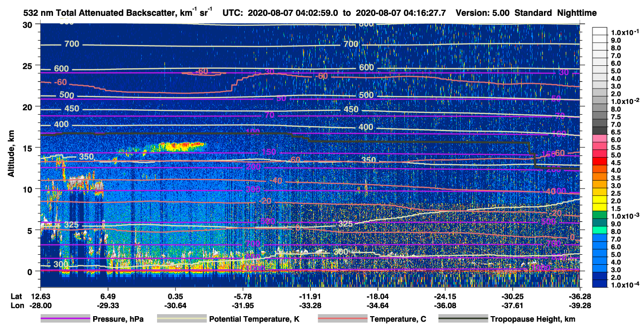Click the 'Lat' row label
The height and width of the screenshot is (330, 644).
(x=16, y=296)
